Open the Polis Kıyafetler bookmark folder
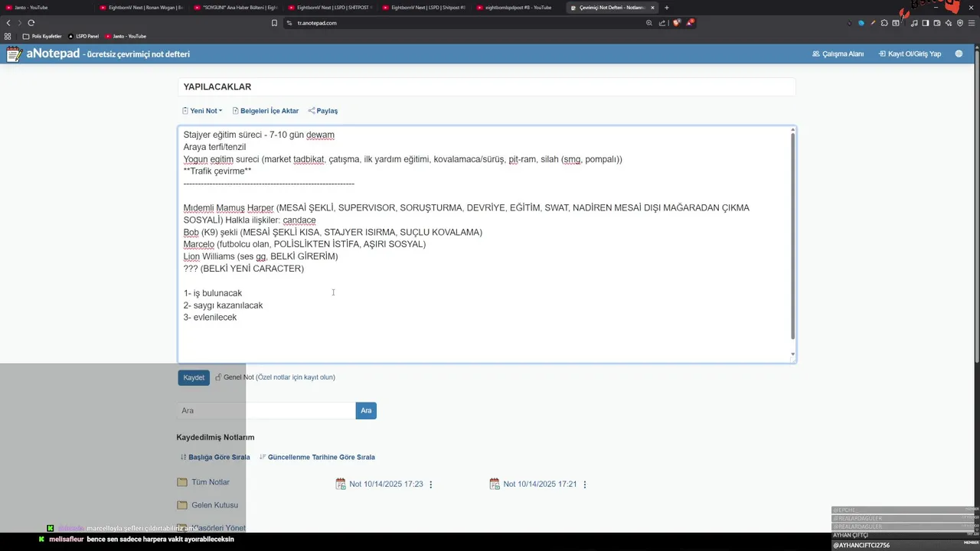 [x=42, y=36]
